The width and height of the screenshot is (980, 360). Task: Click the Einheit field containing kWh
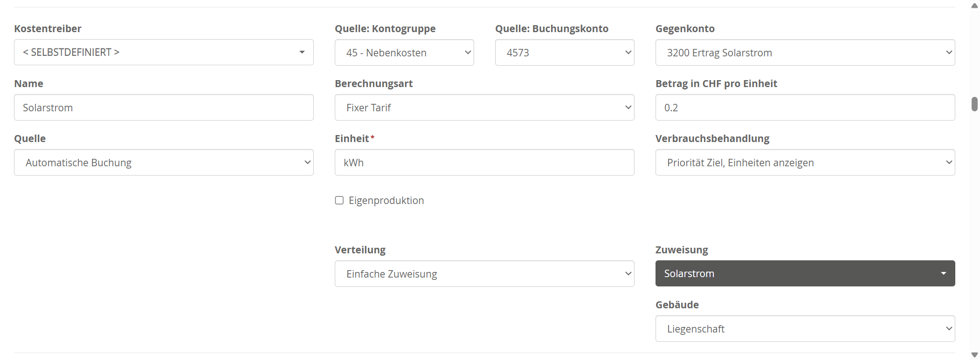tap(484, 163)
